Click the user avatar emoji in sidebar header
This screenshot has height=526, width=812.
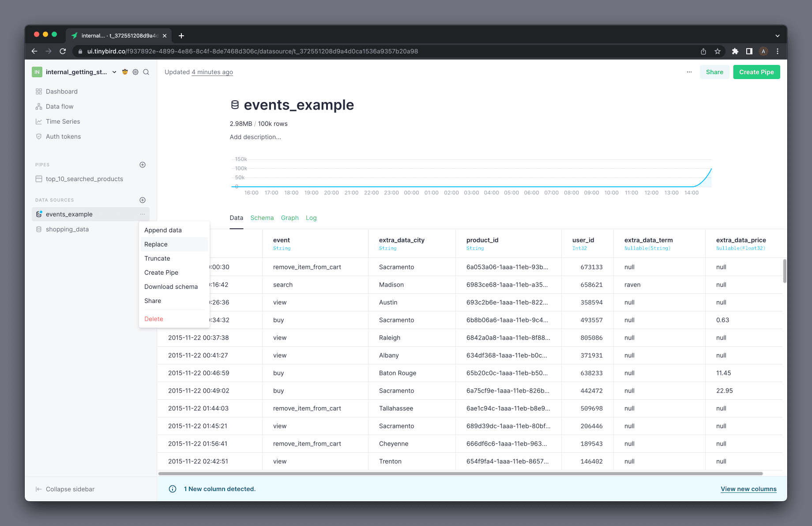(125, 72)
